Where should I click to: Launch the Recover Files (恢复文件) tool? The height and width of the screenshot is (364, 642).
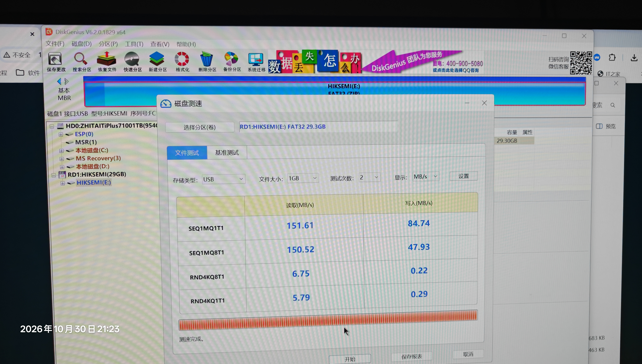point(107,62)
